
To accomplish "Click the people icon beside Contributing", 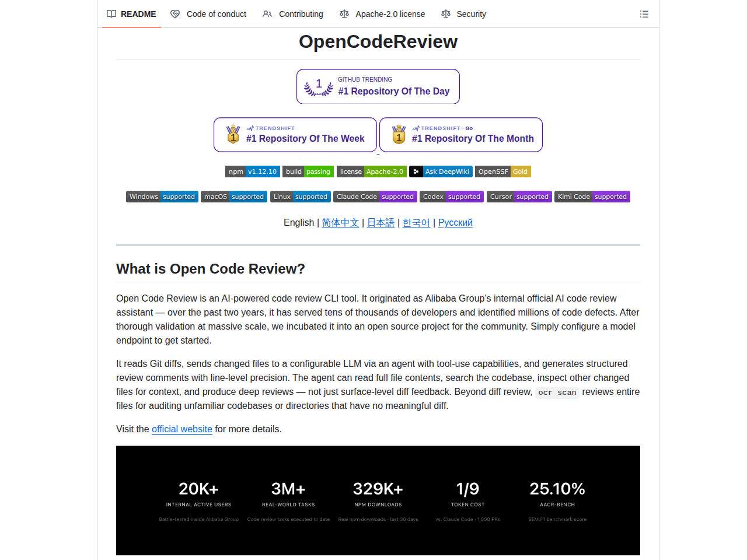I will (267, 14).
